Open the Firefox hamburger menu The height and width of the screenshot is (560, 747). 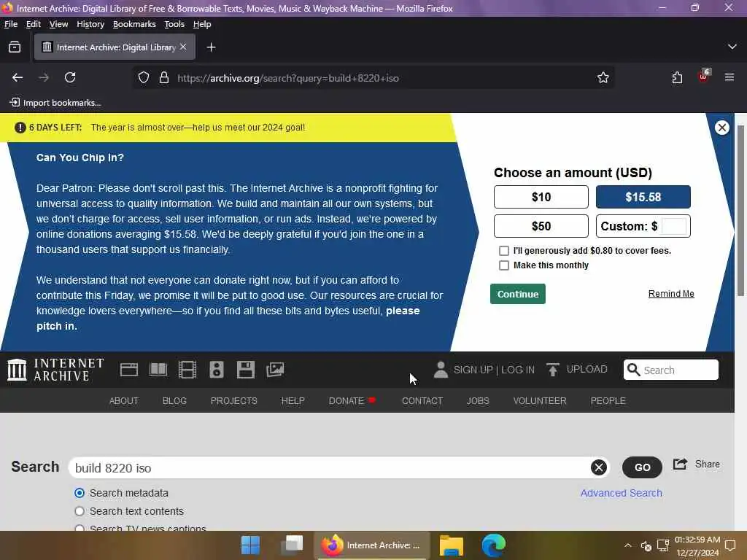point(729,77)
